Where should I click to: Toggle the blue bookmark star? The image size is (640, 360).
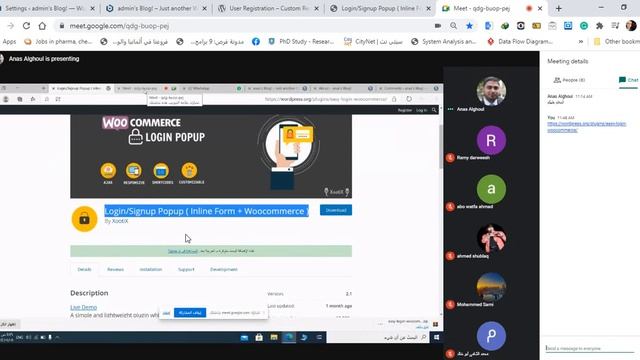(x=469, y=26)
